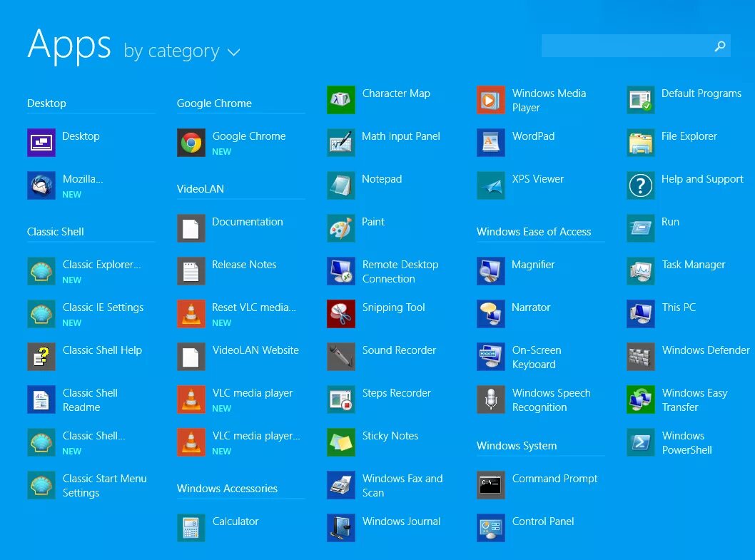Viewport: 755px width, 560px height.
Task: Launch Snipping Tool scissors icon
Action: pyautogui.click(x=341, y=314)
